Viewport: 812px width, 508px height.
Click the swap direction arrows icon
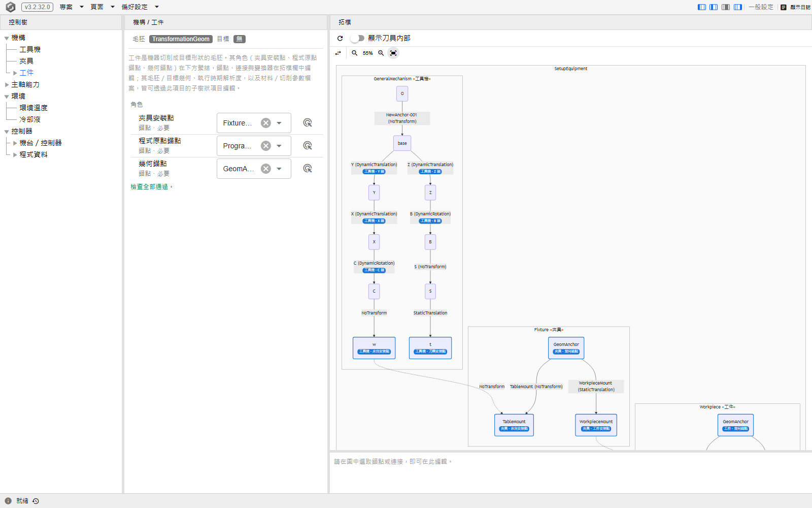point(339,53)
